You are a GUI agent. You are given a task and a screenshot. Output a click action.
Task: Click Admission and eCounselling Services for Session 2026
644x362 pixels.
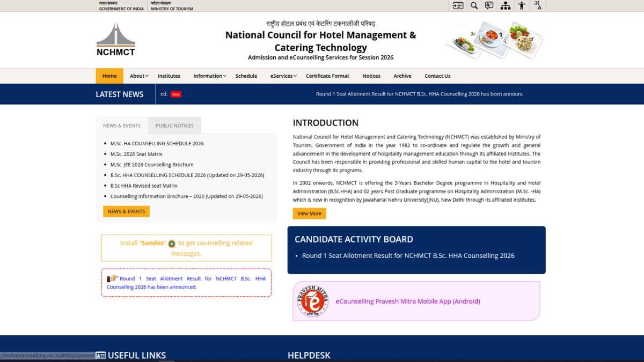tap(320, 57)
